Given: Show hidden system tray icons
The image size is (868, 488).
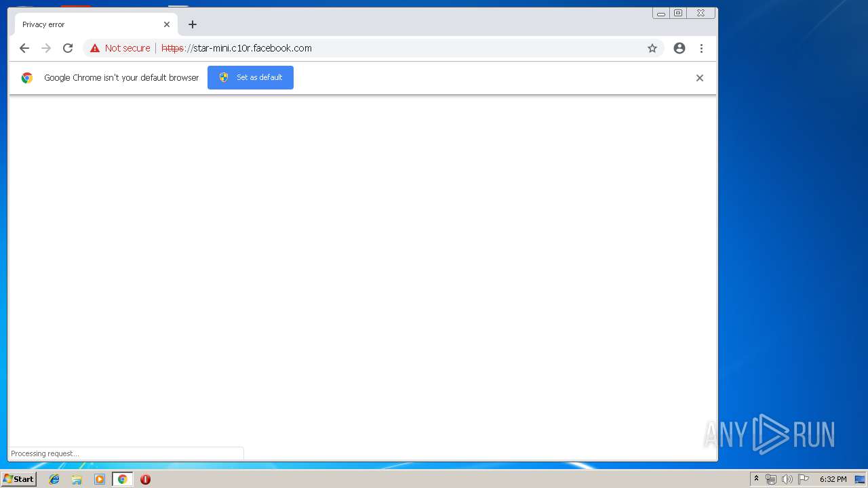Looking at the screenshot, I should pyautogui.click(x=756, y=479).
